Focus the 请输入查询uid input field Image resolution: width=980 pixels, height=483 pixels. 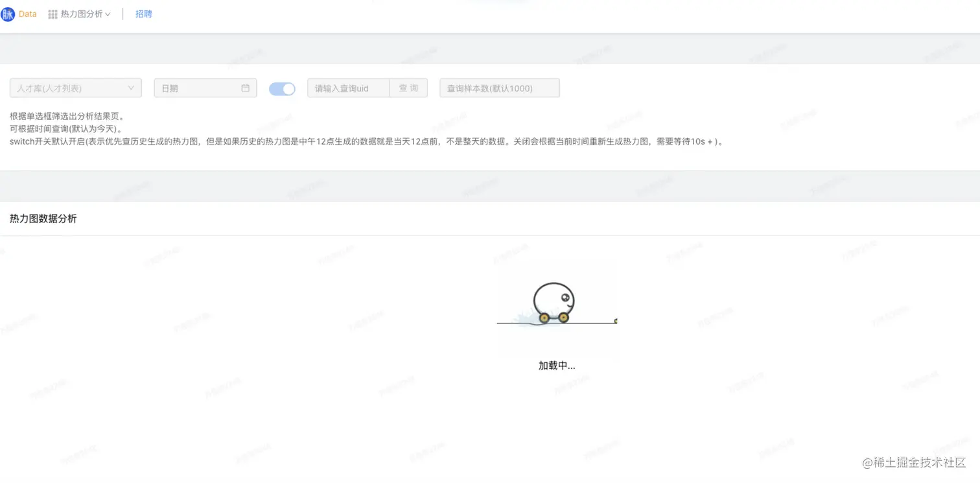coord(349,88)
